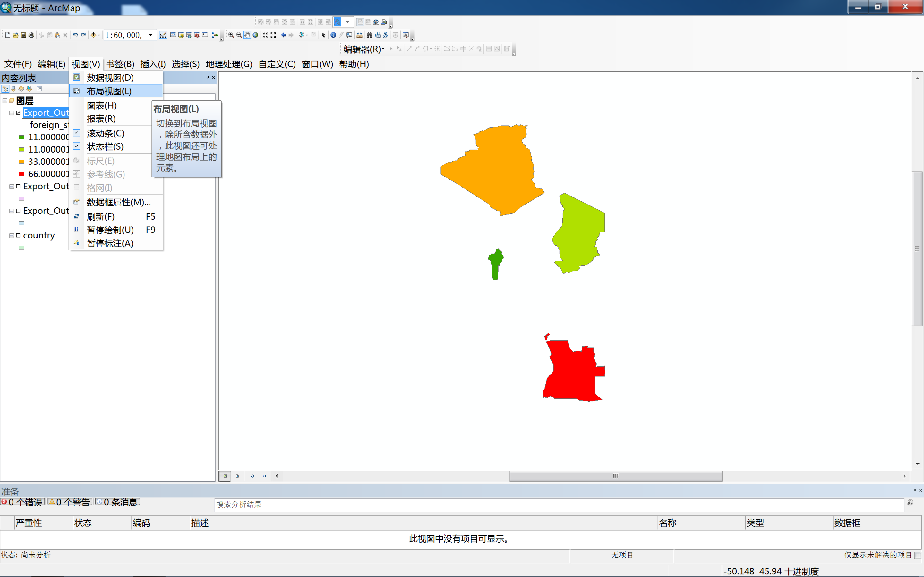Choose Layout View from View menu
This screenshot has height=577, width=924.
(x=109, y=91)
